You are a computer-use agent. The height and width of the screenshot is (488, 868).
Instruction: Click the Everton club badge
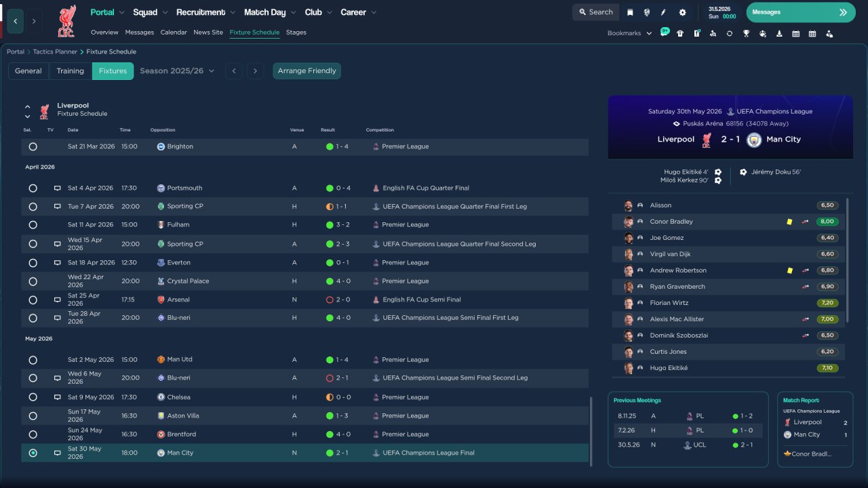click(x=161, y=262)
